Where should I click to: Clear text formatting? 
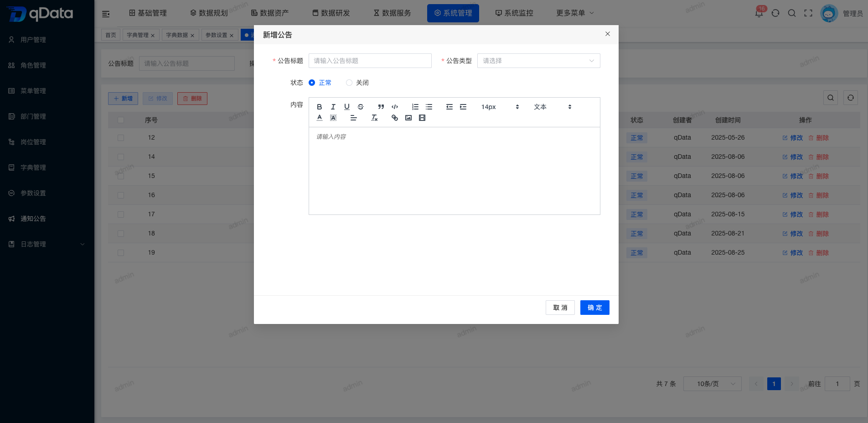(x=374, y=118)
